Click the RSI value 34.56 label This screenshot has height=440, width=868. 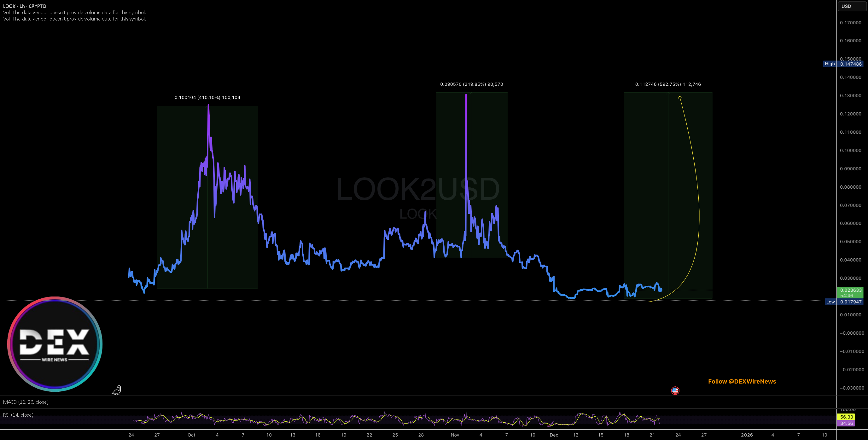846,423
